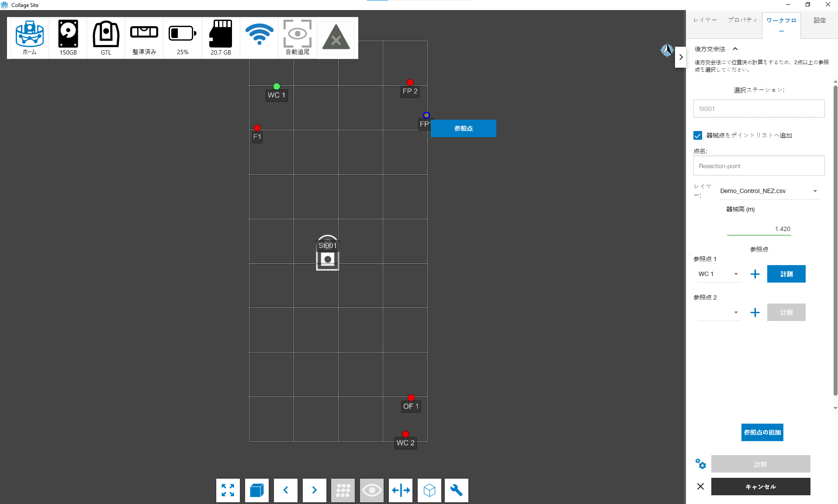Click the Resection-point name input field

point(758,166)
